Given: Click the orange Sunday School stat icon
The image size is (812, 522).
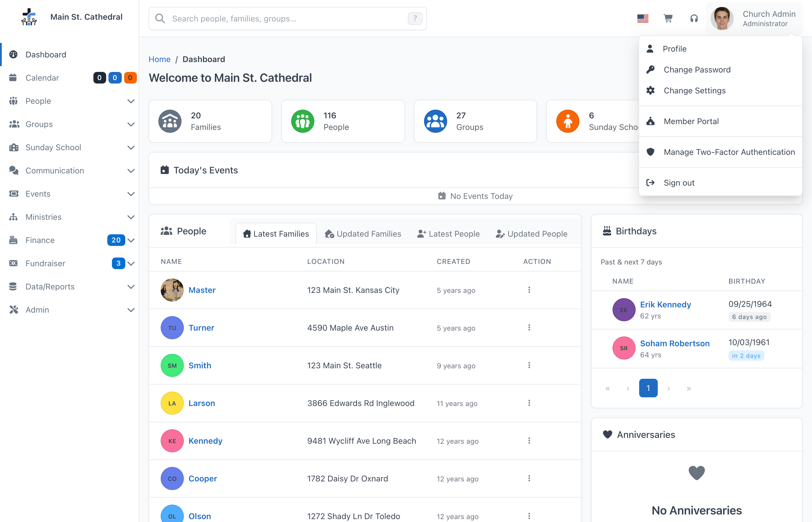Looking at the screenshot, I should pos(568,121).
